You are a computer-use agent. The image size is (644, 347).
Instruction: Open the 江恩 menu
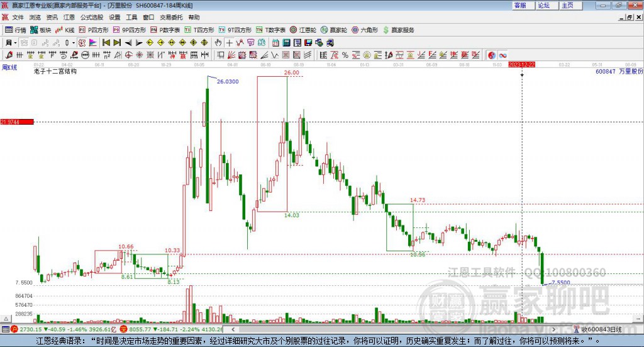[69, 17]
